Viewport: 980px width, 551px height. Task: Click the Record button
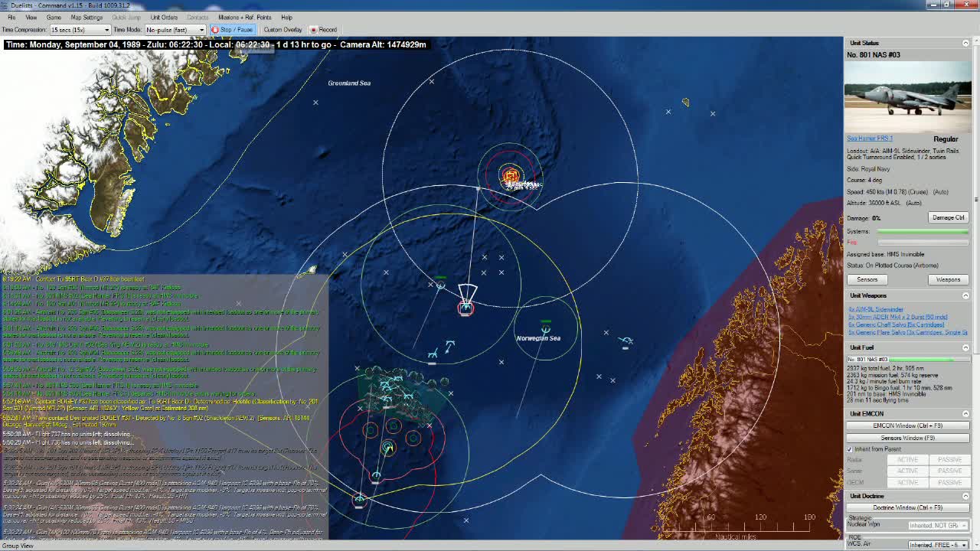pos(323,30)
